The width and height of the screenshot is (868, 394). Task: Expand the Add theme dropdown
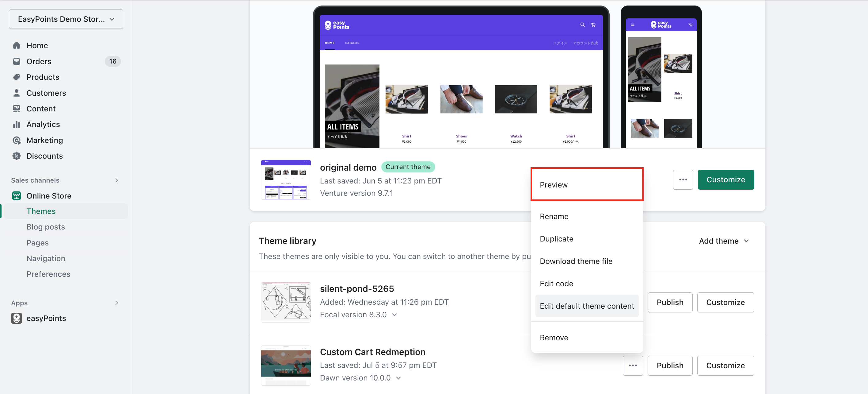pyautogui.click(x=724, y=241)
